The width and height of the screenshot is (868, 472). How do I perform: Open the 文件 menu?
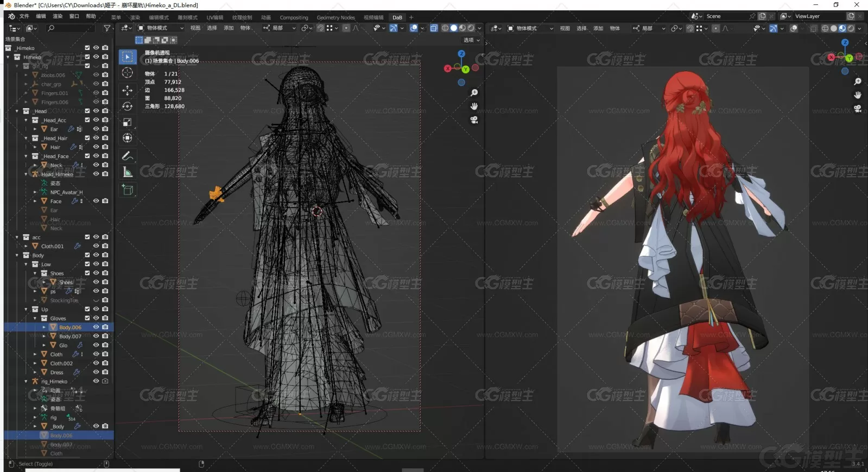coord(24,16)
